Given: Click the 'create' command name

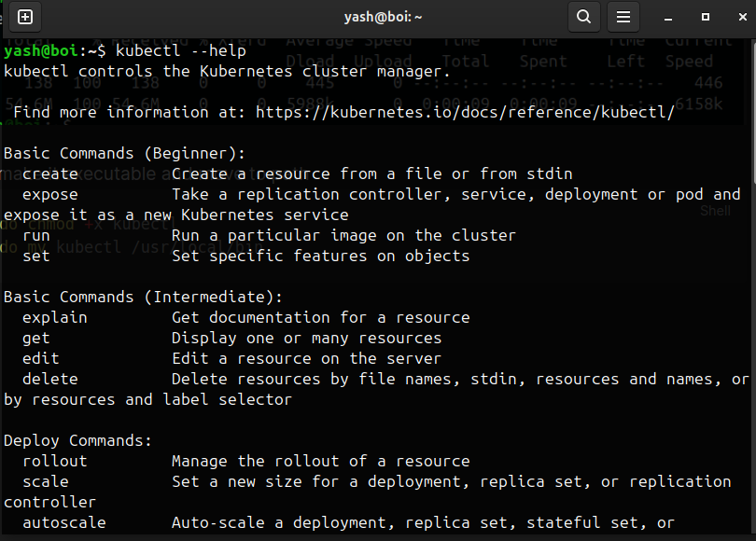Looking at the screenshot, I should [x=50, y=173].
